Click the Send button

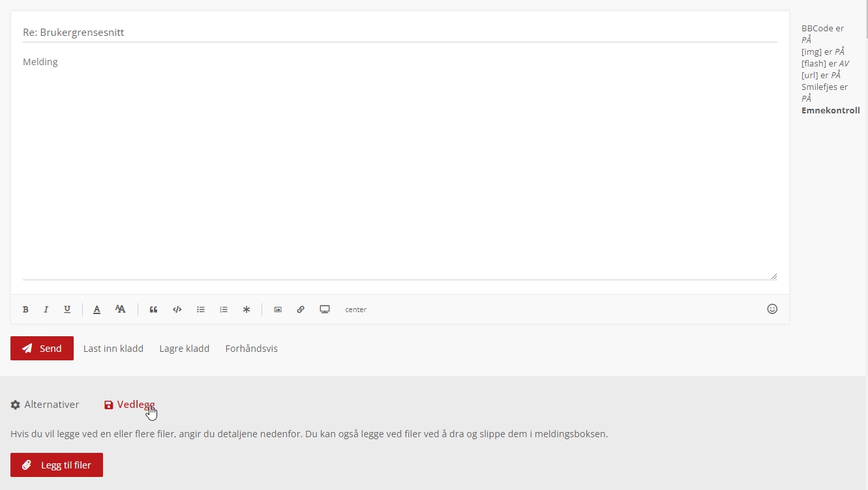(42, 348)
